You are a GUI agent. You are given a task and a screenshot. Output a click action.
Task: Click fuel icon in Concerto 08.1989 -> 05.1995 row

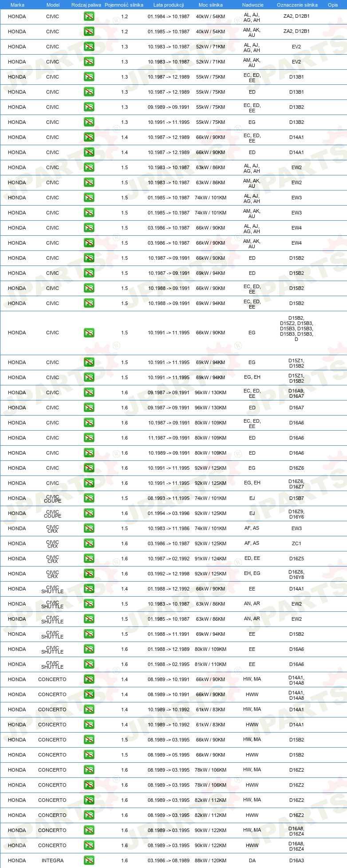(x=89, y=755)
